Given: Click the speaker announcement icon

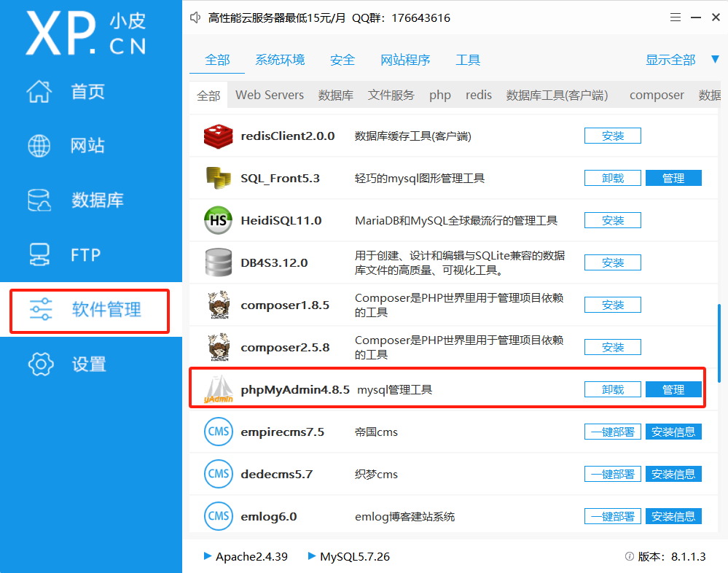Looking at the screenshot, I should tap(195, 17).
